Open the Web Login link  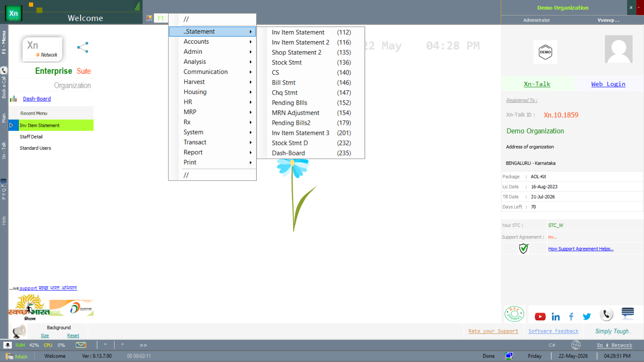(608, 84)
